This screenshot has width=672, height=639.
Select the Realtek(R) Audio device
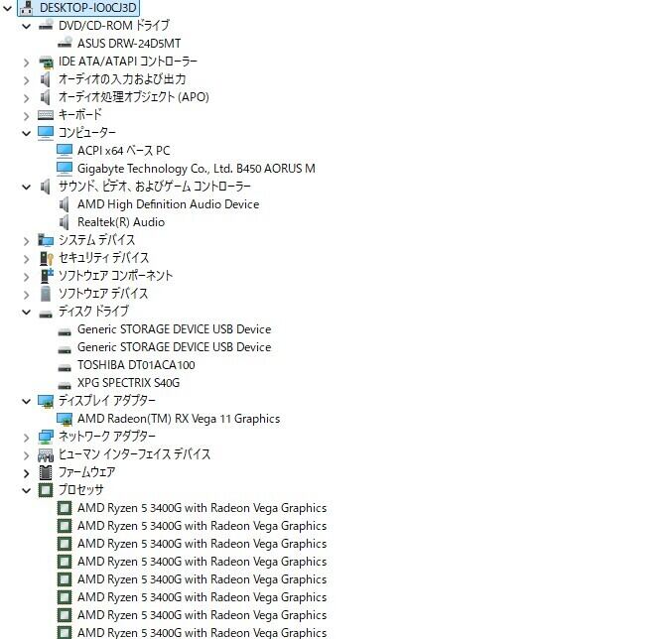point(121,222)
